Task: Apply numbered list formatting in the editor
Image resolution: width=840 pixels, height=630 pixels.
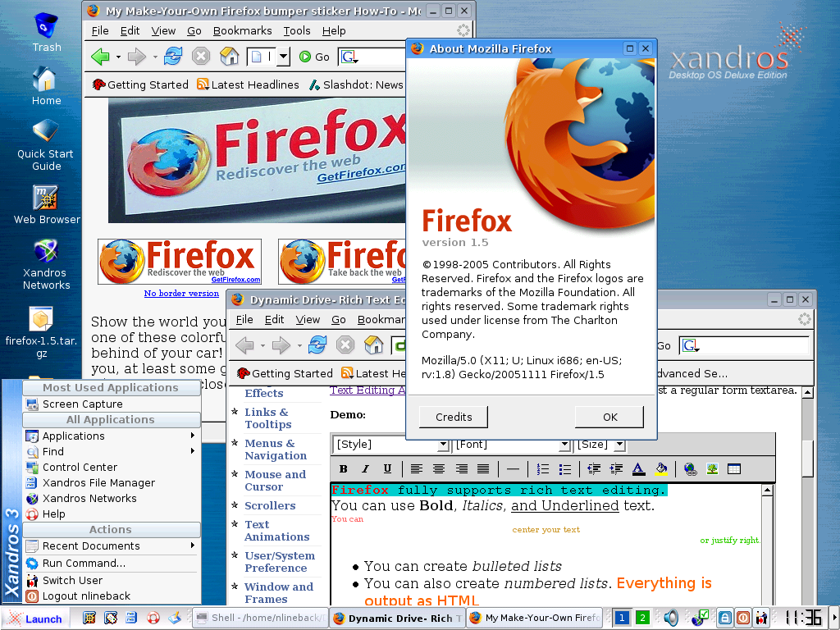Action: [x=542, y=469]
